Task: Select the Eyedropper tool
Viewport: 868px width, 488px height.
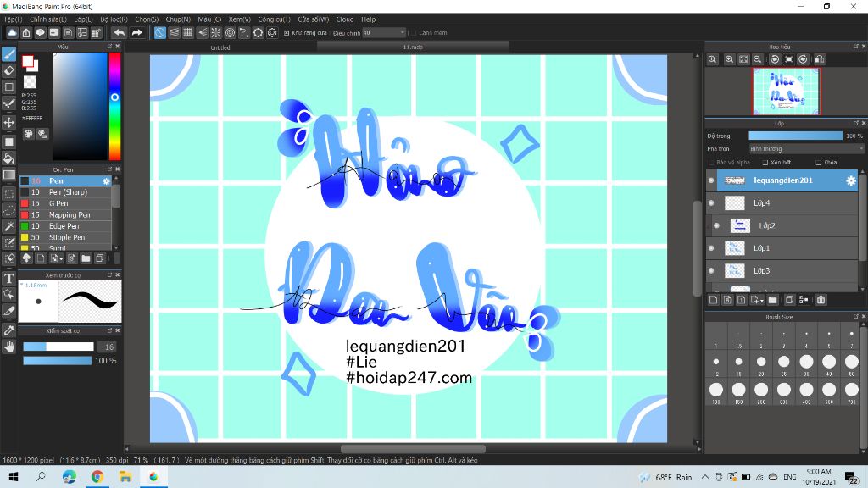Action: [x=8, y=330]
